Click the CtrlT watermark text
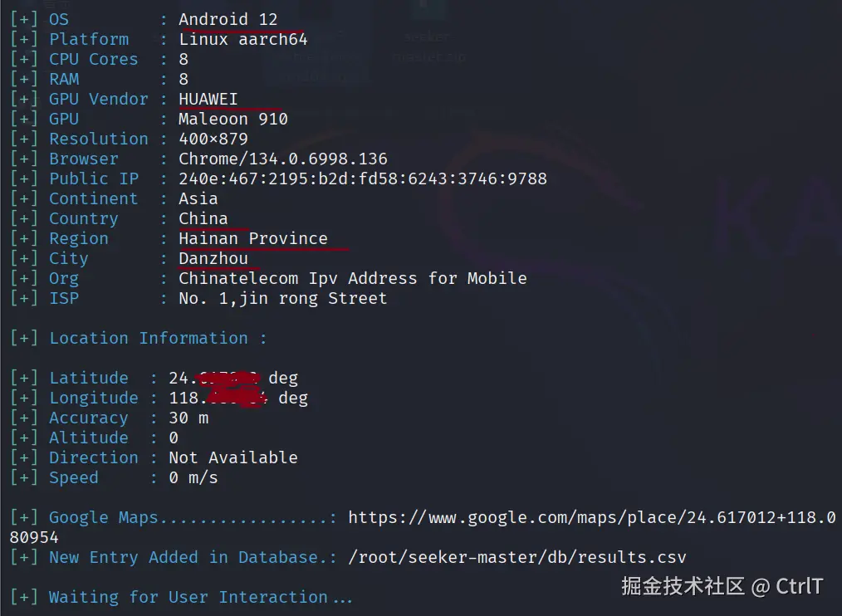 point(800,587)
